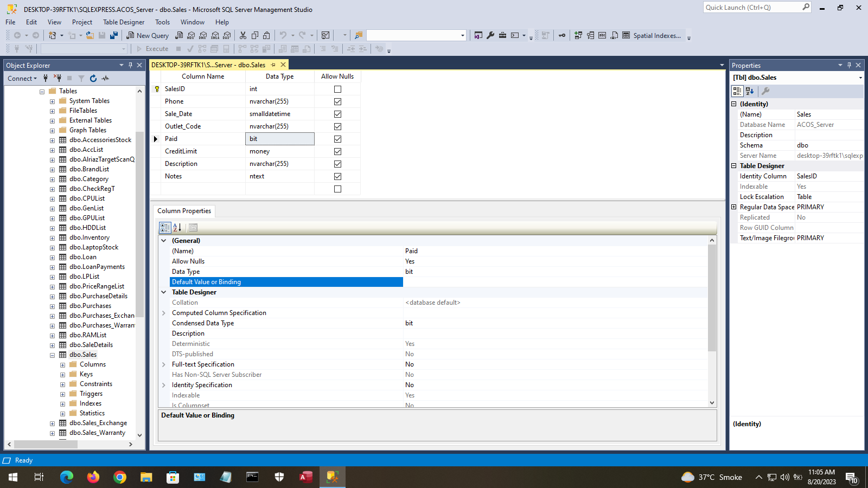Expand the dbo.Purchases table node
868x488 pixels.
coord(52,305)
